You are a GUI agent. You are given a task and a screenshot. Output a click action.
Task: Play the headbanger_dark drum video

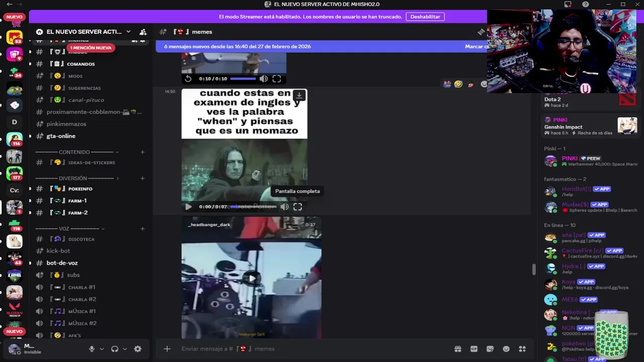[x=251, y=278]
